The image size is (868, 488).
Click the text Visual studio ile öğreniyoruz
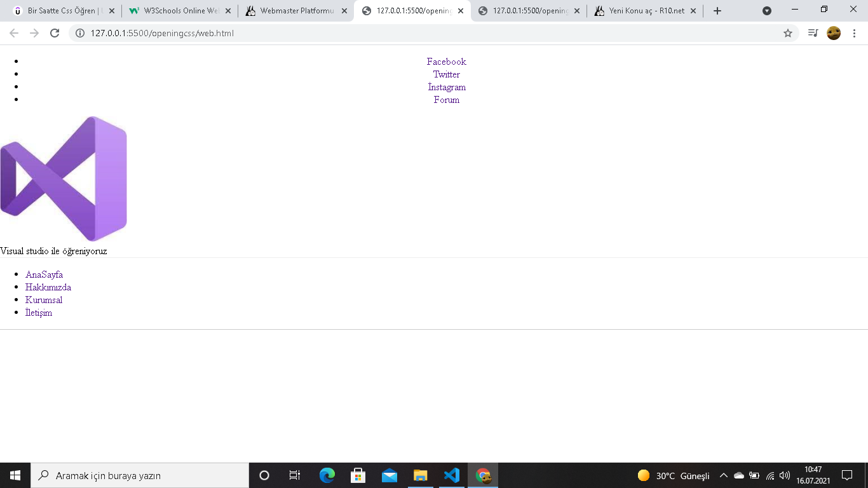tap(53, 251)
